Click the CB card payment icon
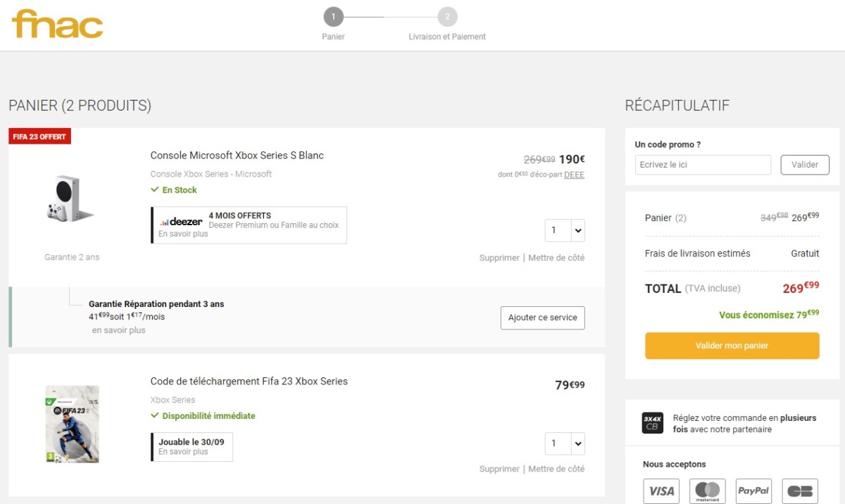The width and height of the screenshot is (845, 504). [x=800, y=491]
